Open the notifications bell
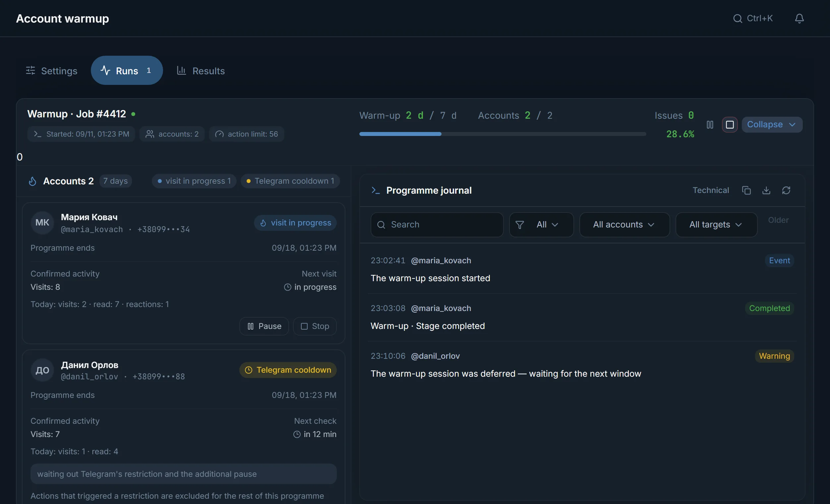 (x=799, y=18)
